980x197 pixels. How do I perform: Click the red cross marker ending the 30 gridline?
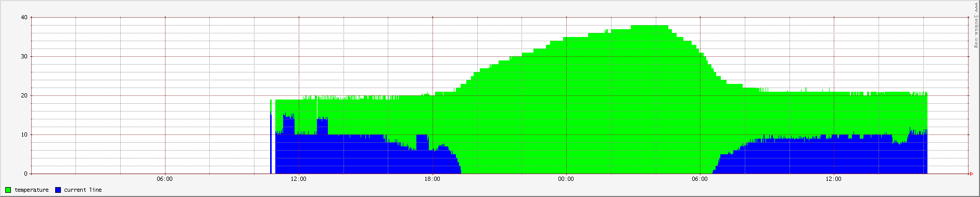pyautogui.click(x=968, y=56)
